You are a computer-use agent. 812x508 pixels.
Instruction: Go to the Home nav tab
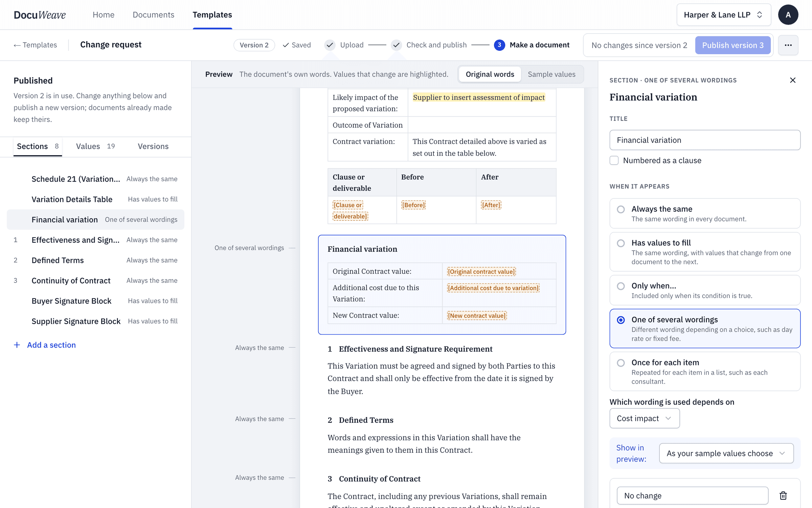coord(104,15)
